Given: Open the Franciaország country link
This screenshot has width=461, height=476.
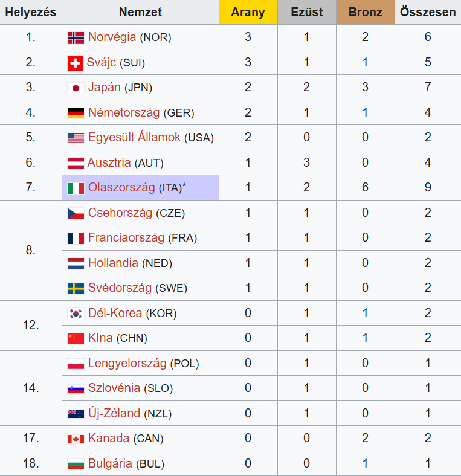Looking at the screenshot, I should (126, 238).
